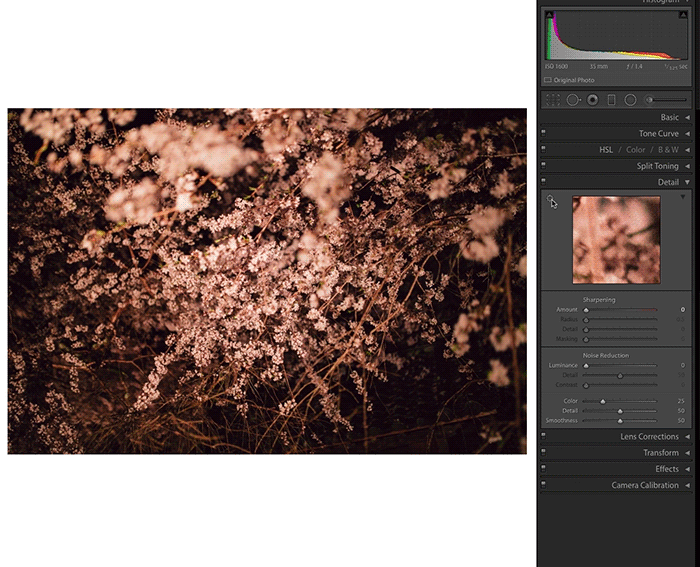Expand the Lens Corrections panel
This screenshot has height=567, width=700.
click(688, 437)
